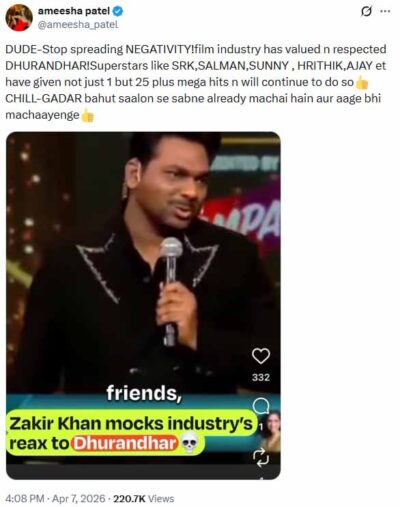Image resolution: width=400 pixels, height=507 pixels.
Task: Click the "friends," subtitle text
Action: (144, 393)
